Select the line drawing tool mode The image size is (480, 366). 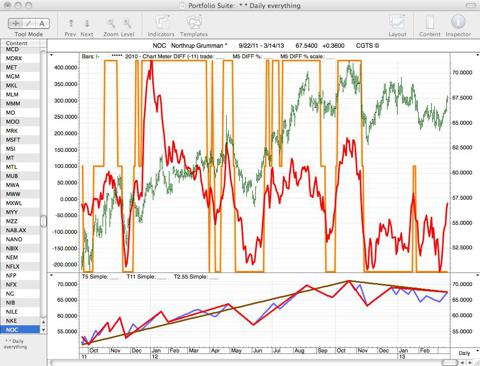click(x=29, y=23)
